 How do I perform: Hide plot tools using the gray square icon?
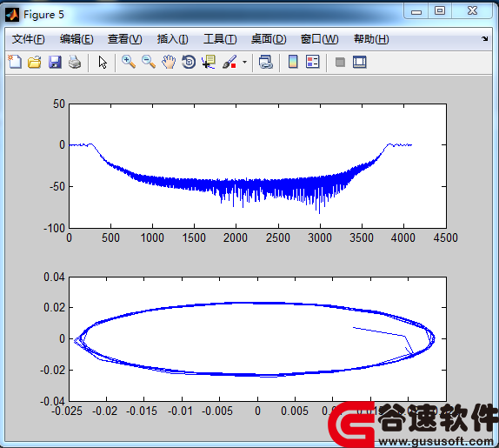coord(340,62)
